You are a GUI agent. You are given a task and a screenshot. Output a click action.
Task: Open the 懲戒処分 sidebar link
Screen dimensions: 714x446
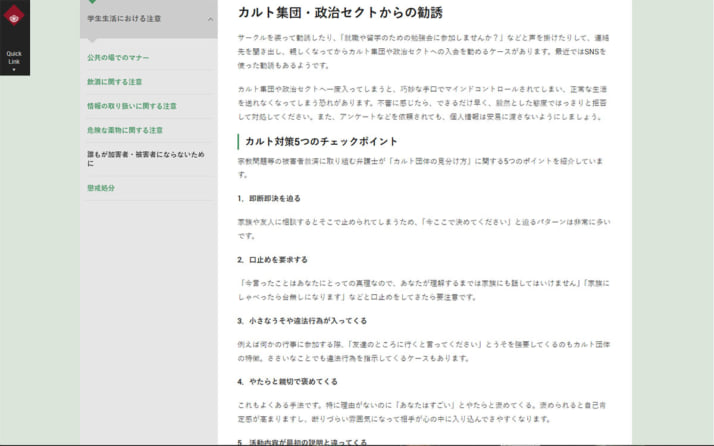[x=101, y=188]
